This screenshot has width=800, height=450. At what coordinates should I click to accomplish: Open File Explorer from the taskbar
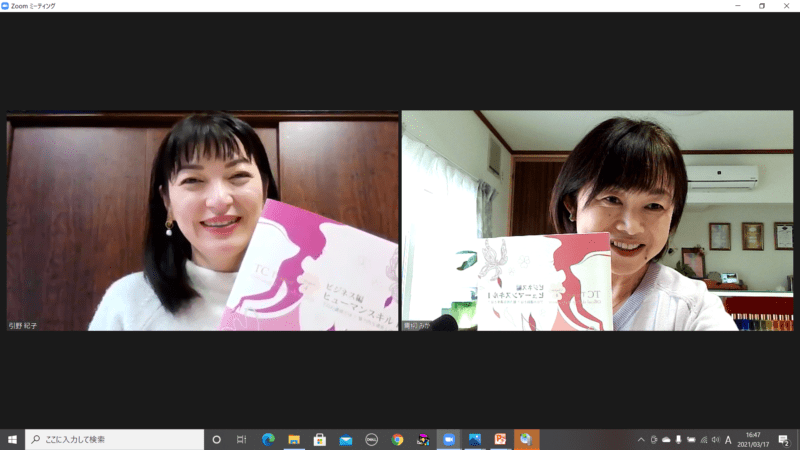click(294, 439)
